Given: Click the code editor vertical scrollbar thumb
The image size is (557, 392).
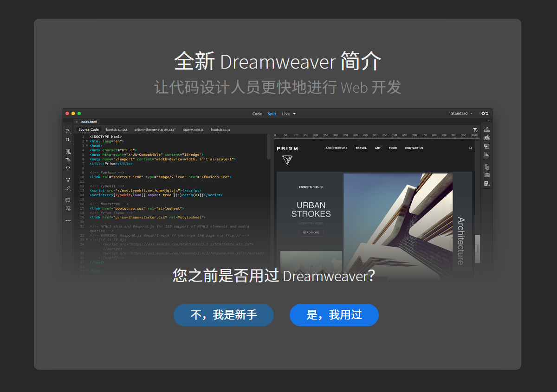Looking at the screenshot, I should coord(269,147).
